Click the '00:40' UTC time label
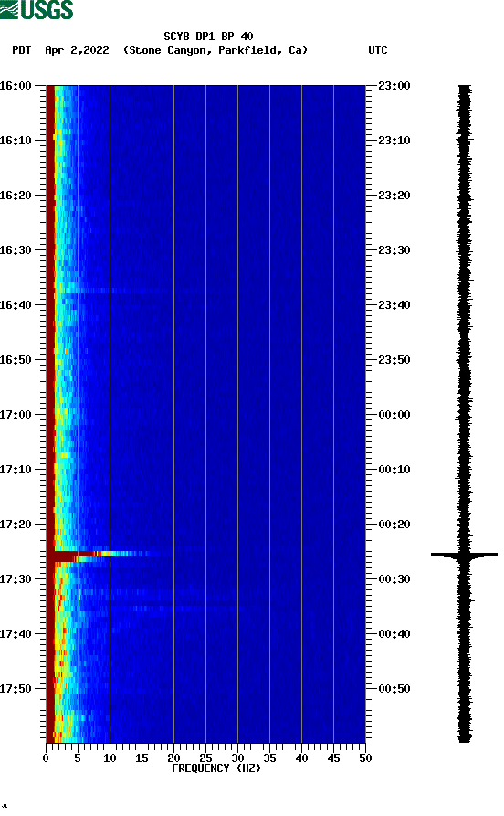This screenshot has height=816, width=504. (394, 634)
